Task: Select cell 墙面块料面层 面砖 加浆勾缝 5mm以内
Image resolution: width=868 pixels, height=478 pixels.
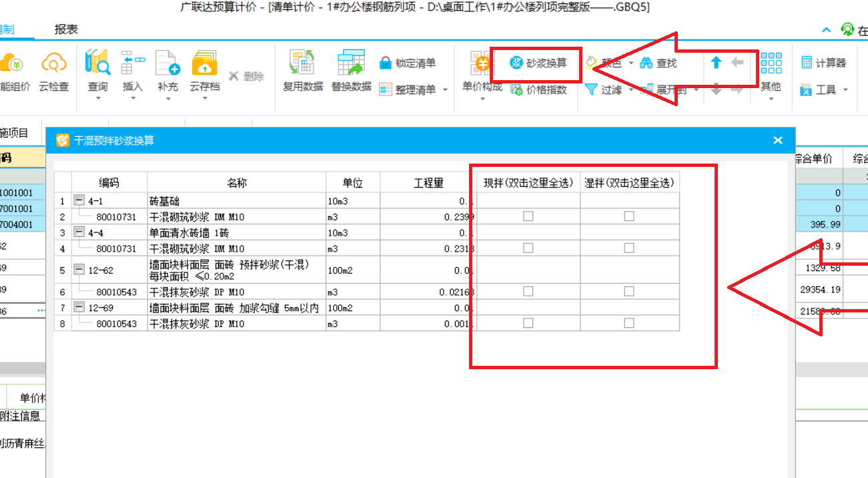Action: point(237,308)
